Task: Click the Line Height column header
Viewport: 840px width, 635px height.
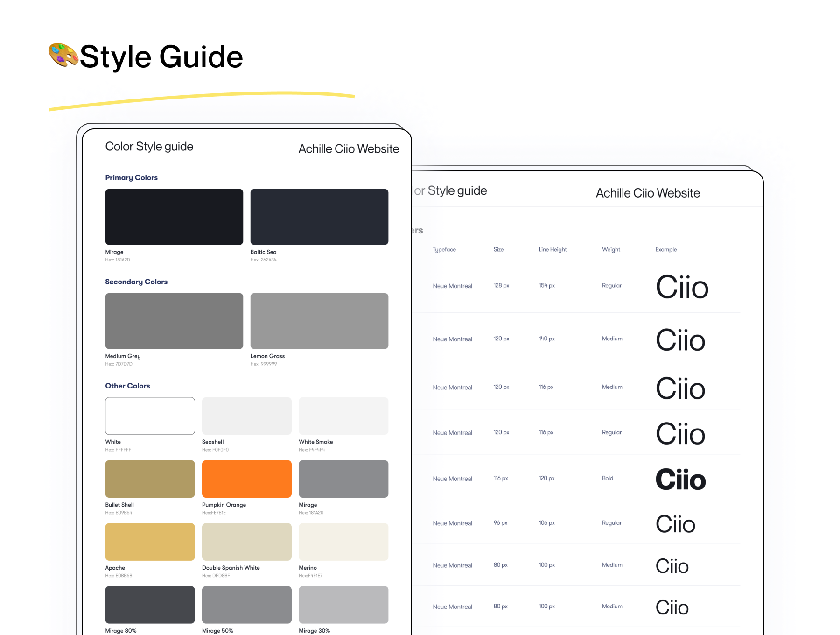Action: 553,249
